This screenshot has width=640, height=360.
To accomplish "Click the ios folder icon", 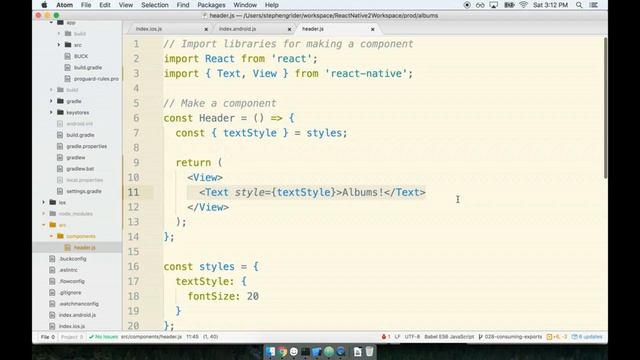I will 53,202.
